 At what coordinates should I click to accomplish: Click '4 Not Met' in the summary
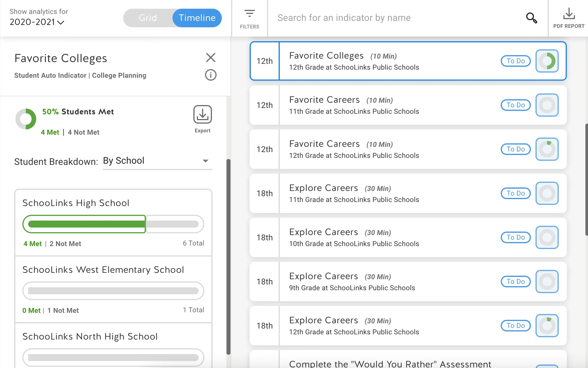pyautogui.click(x=84, y=132)
